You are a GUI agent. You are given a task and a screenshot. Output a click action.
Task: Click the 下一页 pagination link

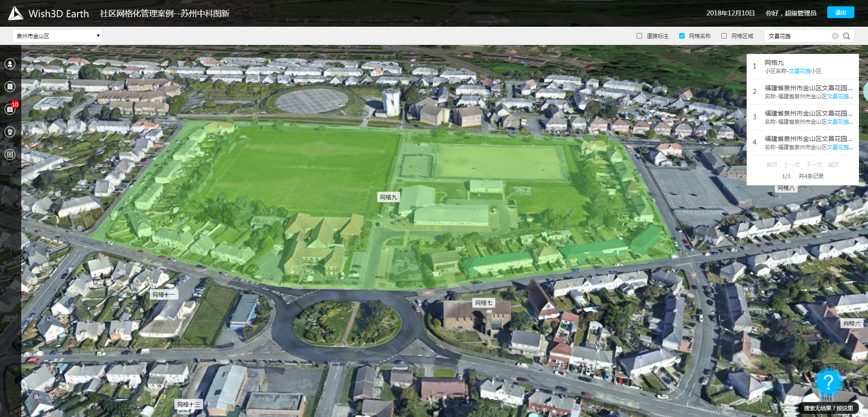814,165
